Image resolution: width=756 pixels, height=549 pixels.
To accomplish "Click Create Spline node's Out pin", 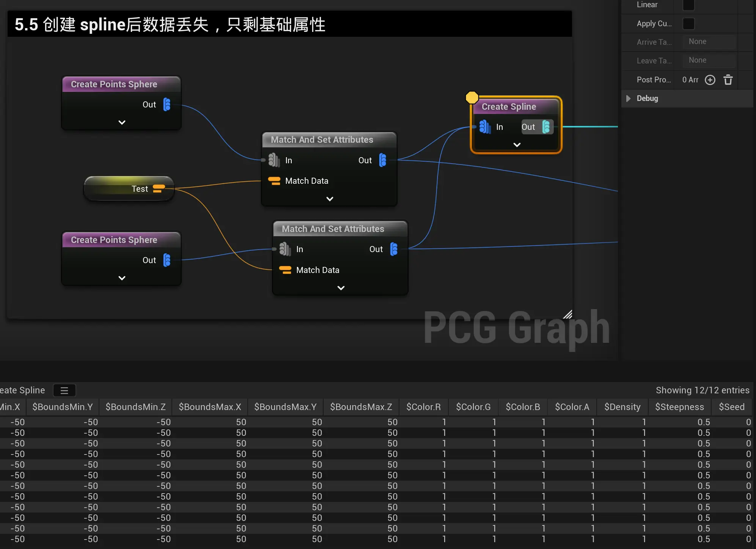I will (546, 127).
